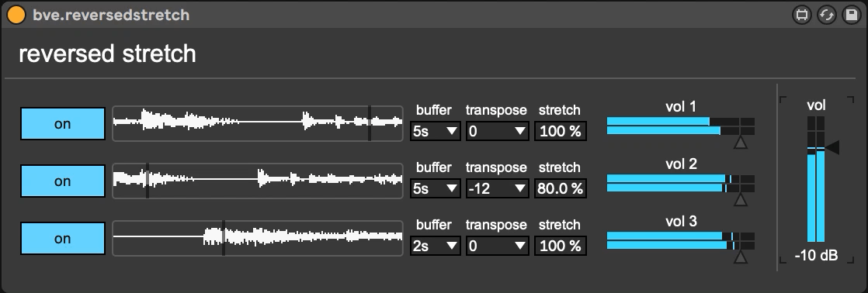Click the third row waveform display

258,238
